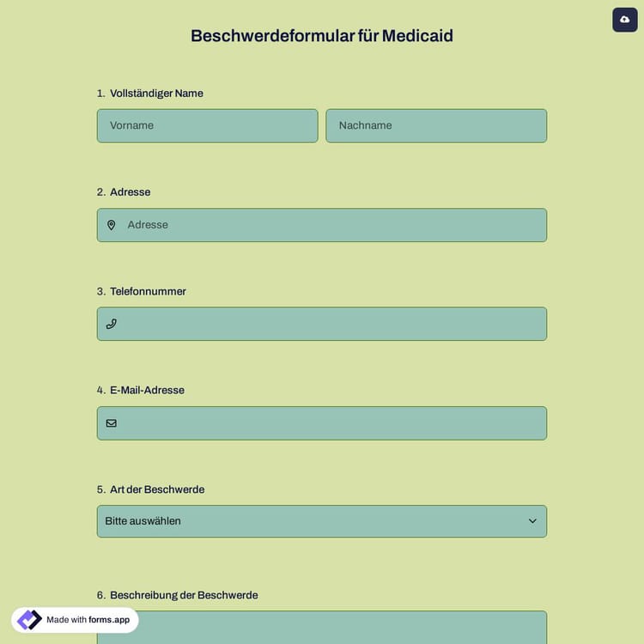Focus the Beschreibung der Beschwerde text area
The image size is (644, 644).
coord(343,628)
